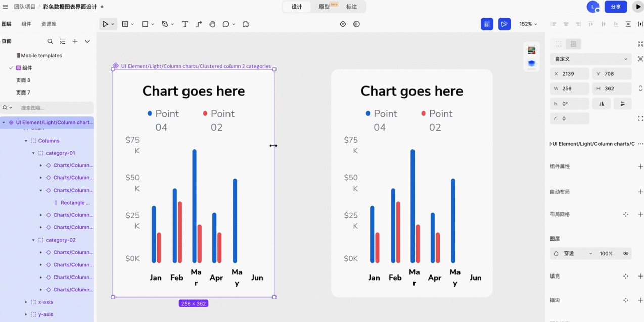The height and width of the screenshot is (322, 644).
Task: Pick the connector line tool
Action: coord(199,24)
